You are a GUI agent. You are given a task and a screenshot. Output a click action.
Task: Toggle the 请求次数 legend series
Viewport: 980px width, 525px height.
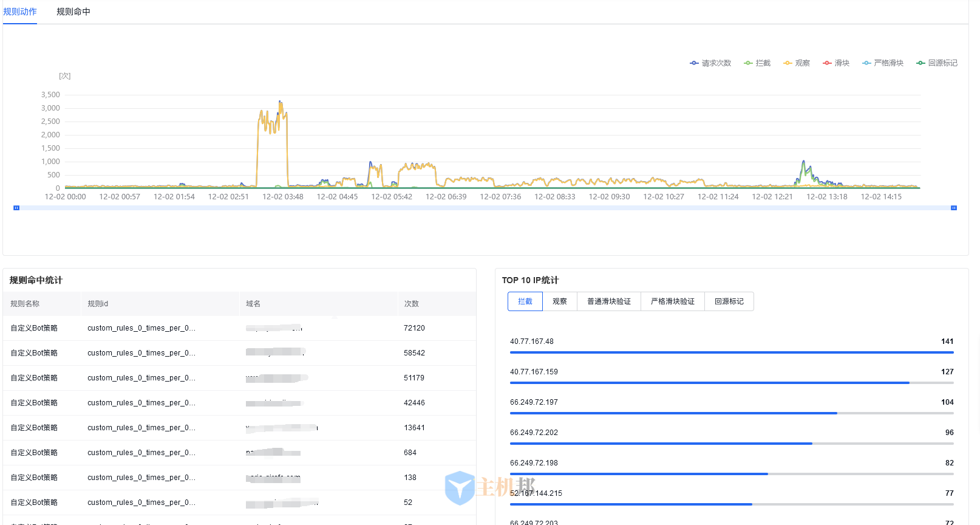[710, 63]
